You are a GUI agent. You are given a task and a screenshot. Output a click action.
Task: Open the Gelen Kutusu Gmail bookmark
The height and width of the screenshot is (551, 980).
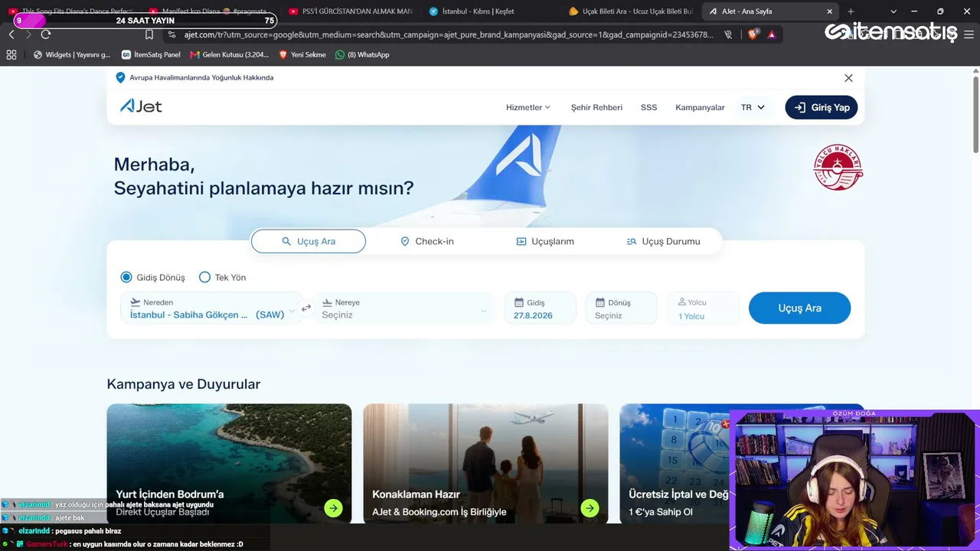pyautogui.click(x=230, y=54)
